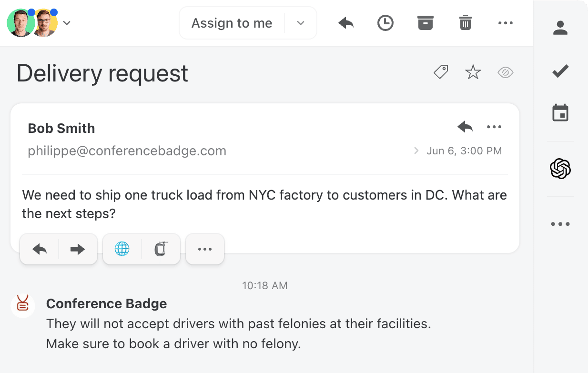
Task: Select the Delivery request title
Action: (102, 73)
